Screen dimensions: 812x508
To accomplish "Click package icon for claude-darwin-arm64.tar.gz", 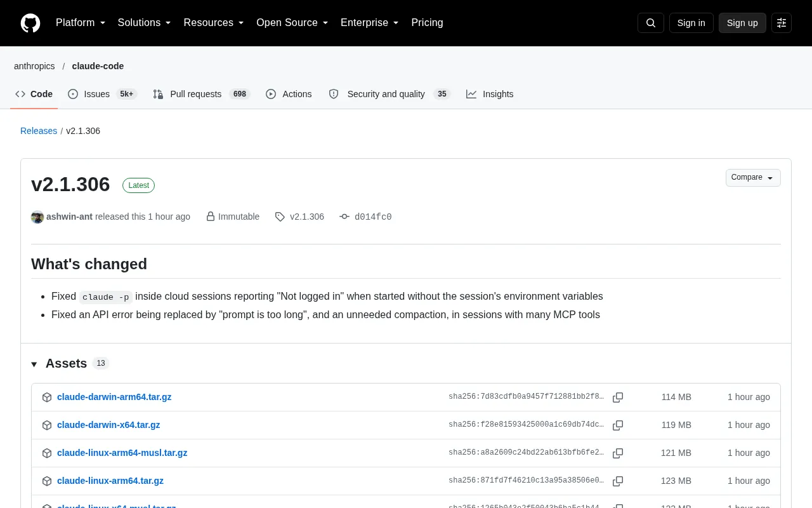I will [47, 398].
